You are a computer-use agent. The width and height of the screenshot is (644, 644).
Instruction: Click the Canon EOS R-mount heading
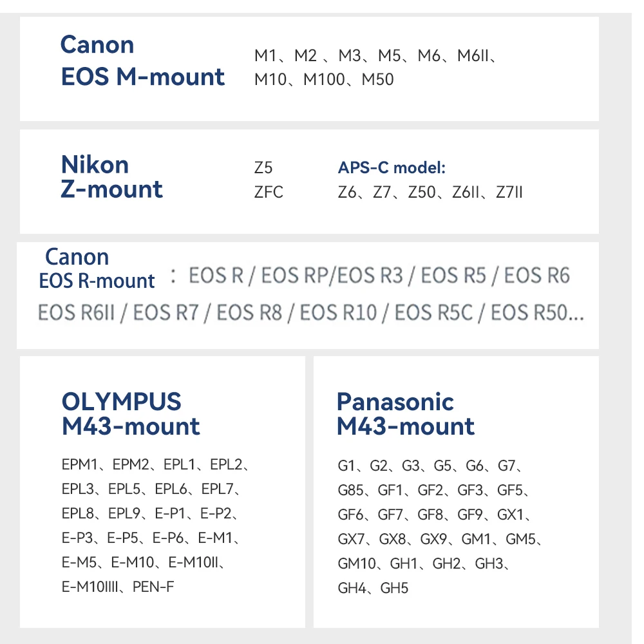pyautogui.click(x=97, y=269)
